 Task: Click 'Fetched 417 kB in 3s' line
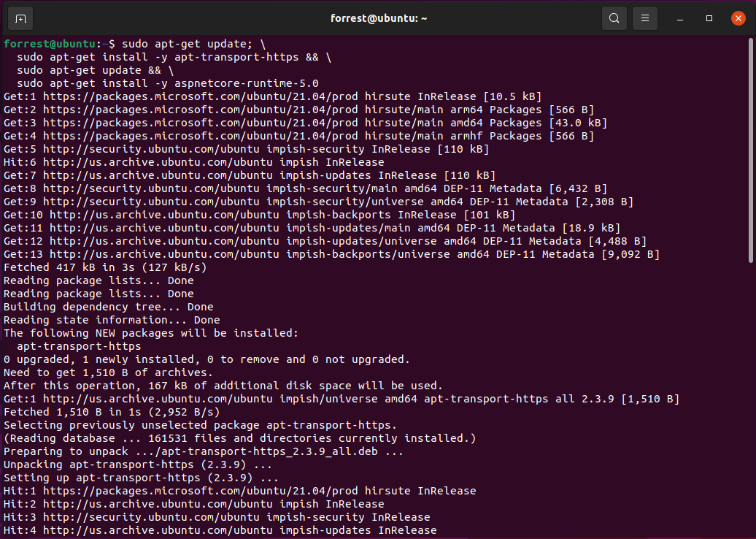click(105, 267)
